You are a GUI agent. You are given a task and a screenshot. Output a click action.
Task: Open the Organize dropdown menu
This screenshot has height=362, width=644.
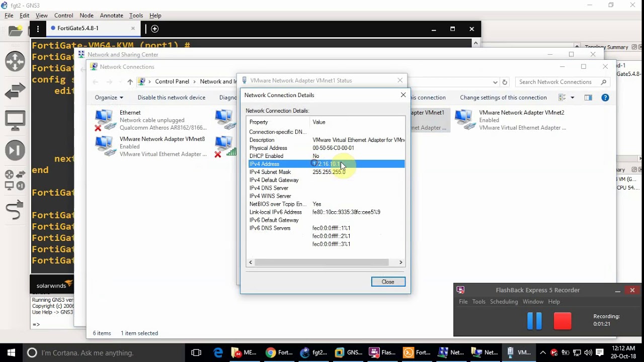click(109, 98)
